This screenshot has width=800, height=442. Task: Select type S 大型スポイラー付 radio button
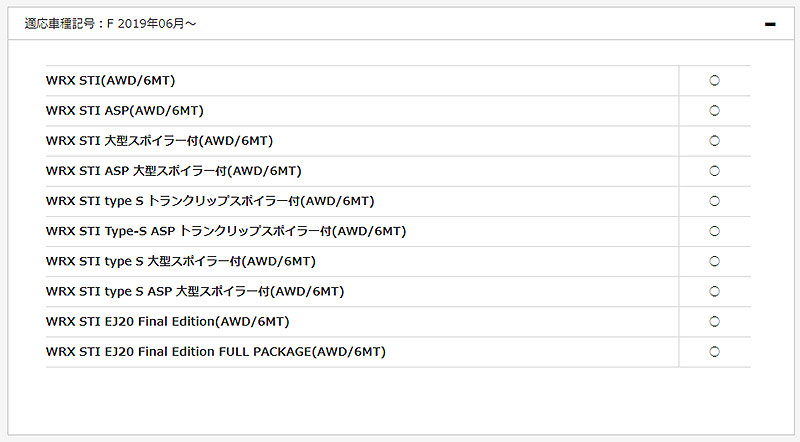(x=714, y=261)
